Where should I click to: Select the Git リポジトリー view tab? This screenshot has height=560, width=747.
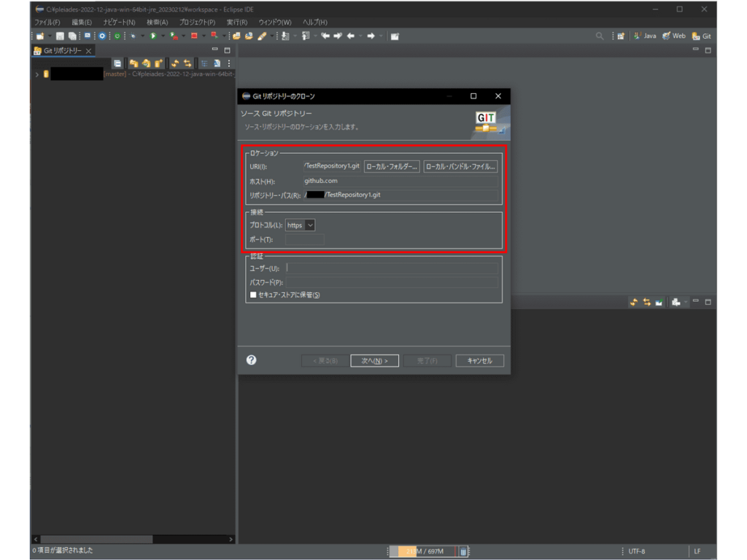(62, 50)
